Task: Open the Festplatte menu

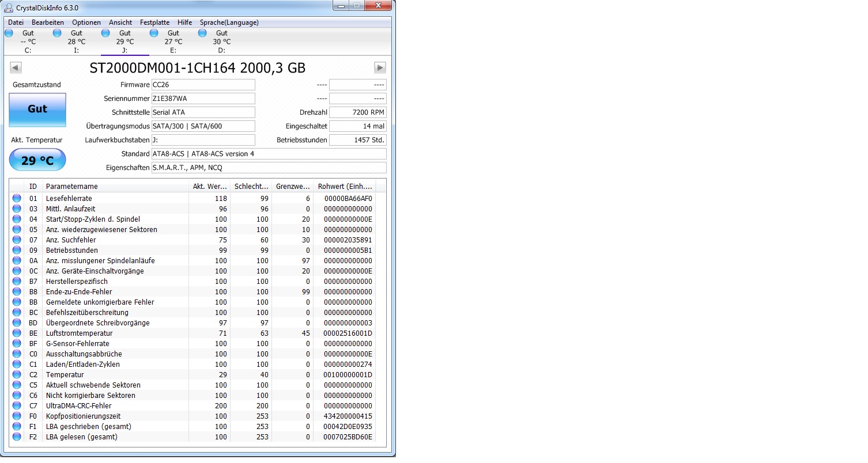Action: click(155, 22)
